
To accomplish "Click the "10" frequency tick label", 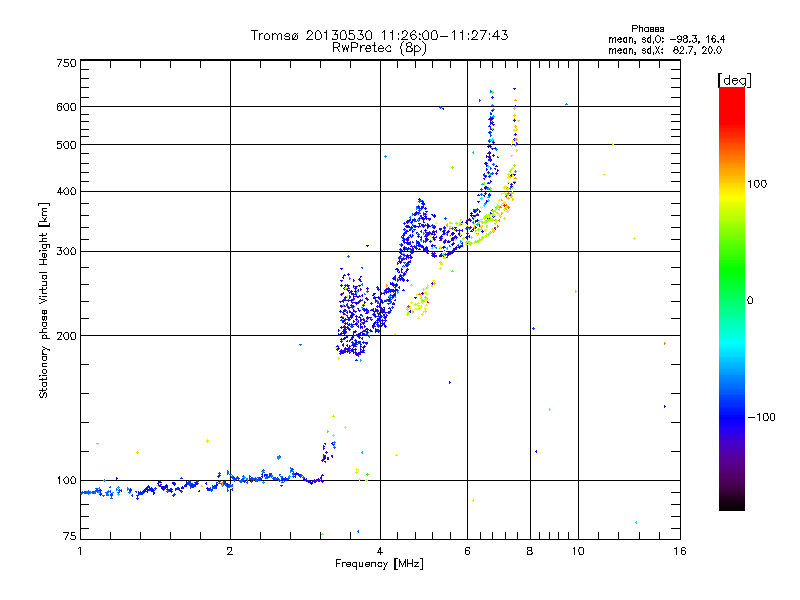I will click(x=578, y=551).
